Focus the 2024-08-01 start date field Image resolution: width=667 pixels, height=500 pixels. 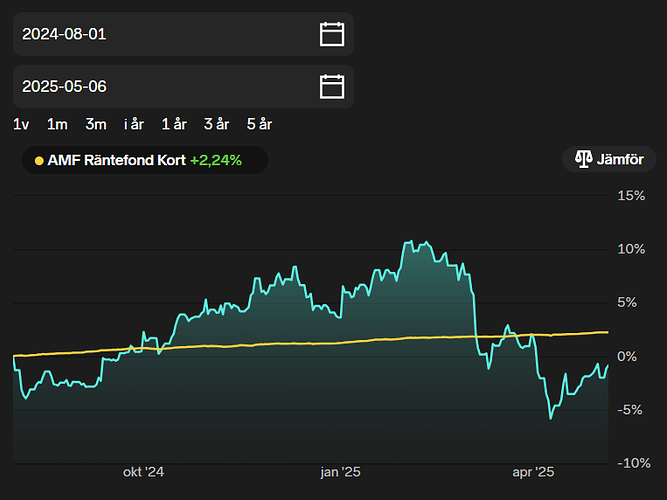coord(160,34)
